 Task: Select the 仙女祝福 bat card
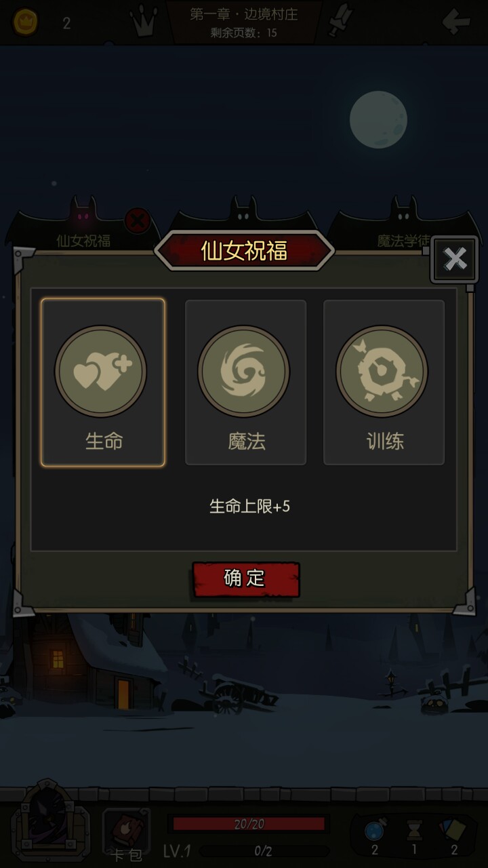click(x=83, y=224)
